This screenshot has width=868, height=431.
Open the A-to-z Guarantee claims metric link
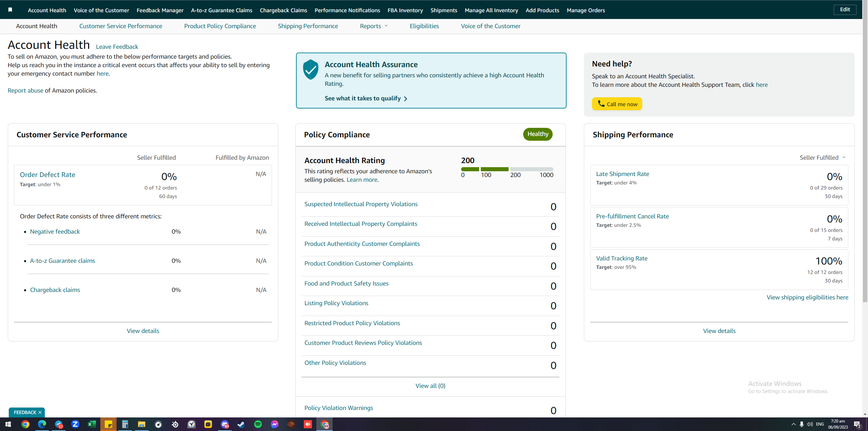coord(62,261)
